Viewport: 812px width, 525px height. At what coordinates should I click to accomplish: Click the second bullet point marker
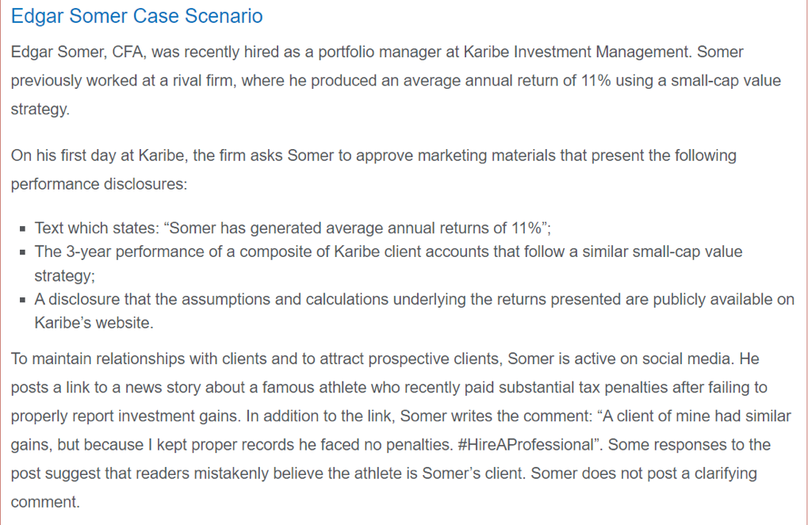(x=23, y=252)
